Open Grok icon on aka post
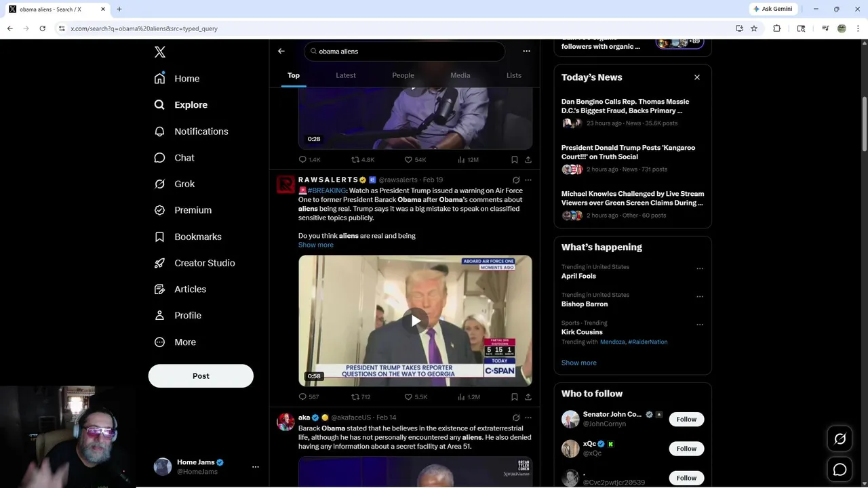This screenshot has width=868, height=488. (x=516, y=418)
